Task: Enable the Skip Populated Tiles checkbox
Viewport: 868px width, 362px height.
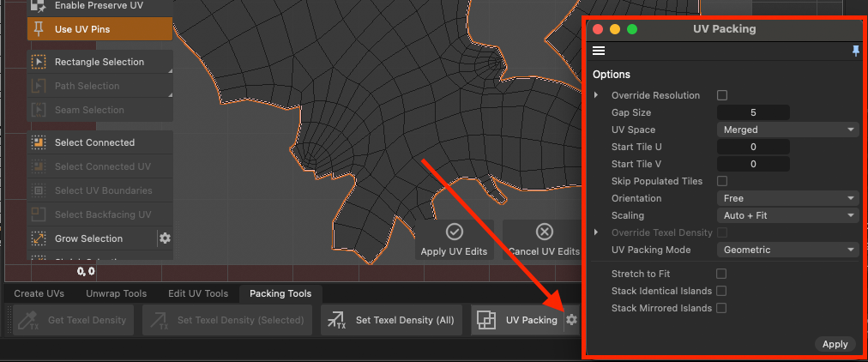Action: tap(722, 181)
